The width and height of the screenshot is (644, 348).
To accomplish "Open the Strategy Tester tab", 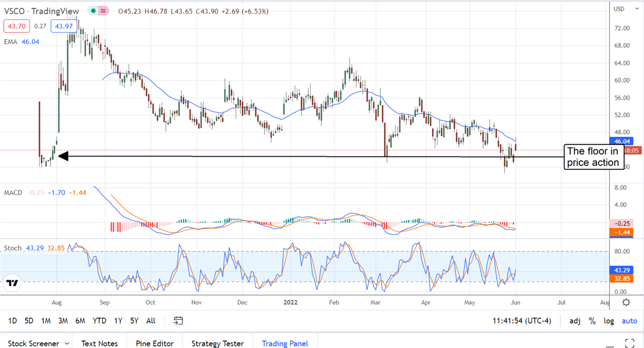I will pyautogui.click(x=217, y=343).
